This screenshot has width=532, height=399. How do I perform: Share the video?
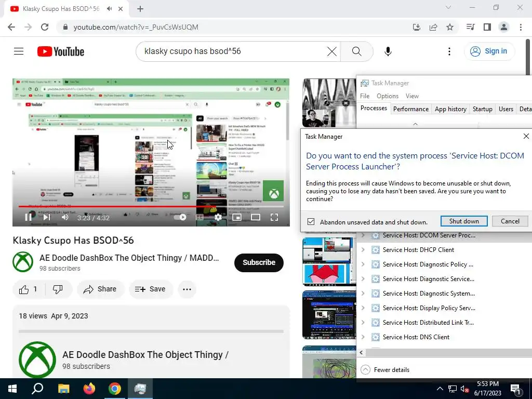100,289
